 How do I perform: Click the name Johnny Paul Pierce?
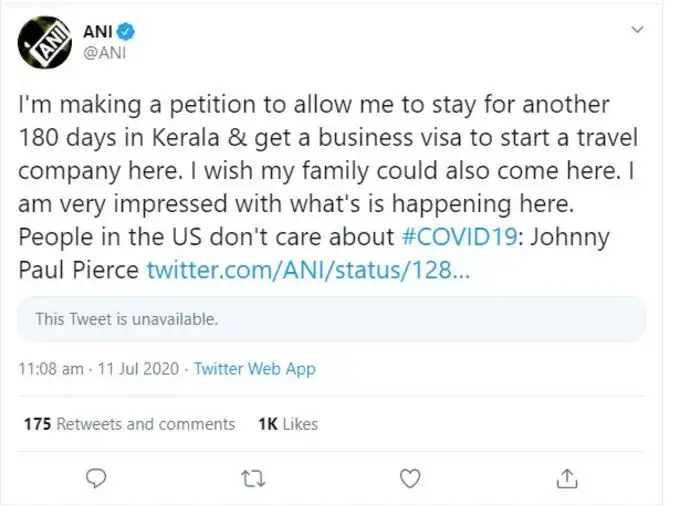click(x=78, y=270)
